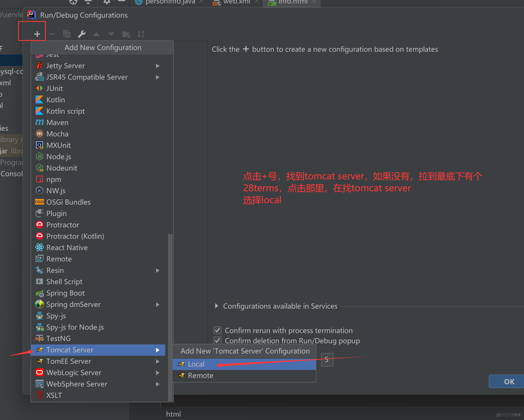524x420 pixels.
Task: Switch to the personinfo.java editor tab
Action: click(x=170, y=2)
